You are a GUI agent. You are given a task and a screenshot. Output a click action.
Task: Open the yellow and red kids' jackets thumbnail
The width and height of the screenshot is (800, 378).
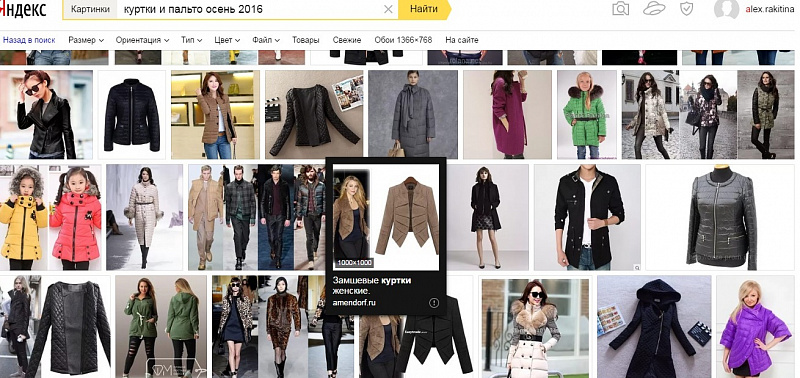tap(51, 217)
